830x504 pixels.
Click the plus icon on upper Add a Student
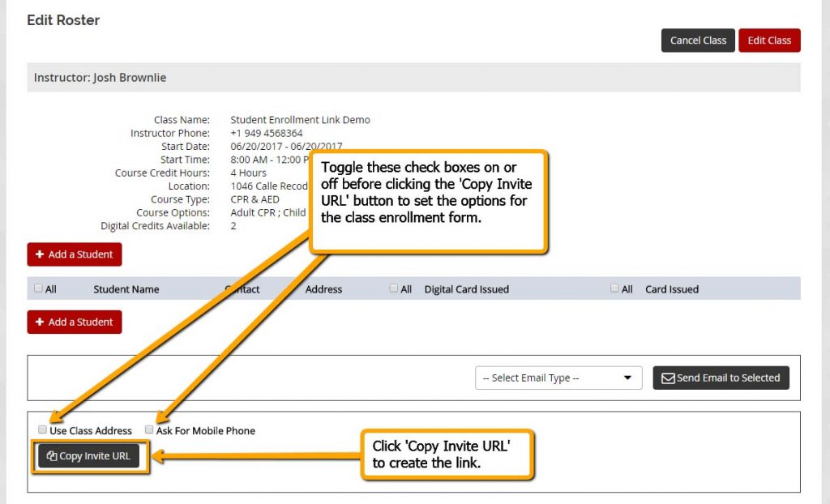[x=40, y=254]
